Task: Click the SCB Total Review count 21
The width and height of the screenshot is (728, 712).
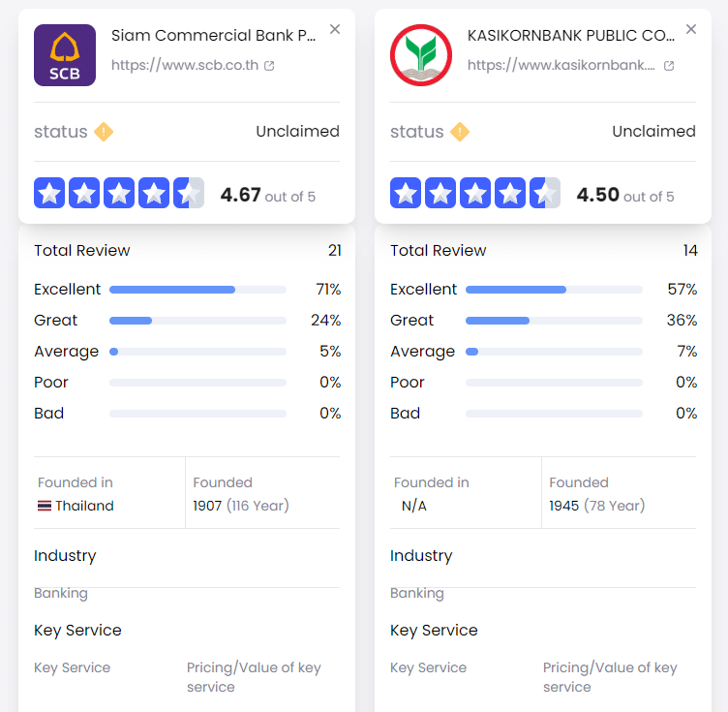Action: pyautogui.click(x=335, y=251)
